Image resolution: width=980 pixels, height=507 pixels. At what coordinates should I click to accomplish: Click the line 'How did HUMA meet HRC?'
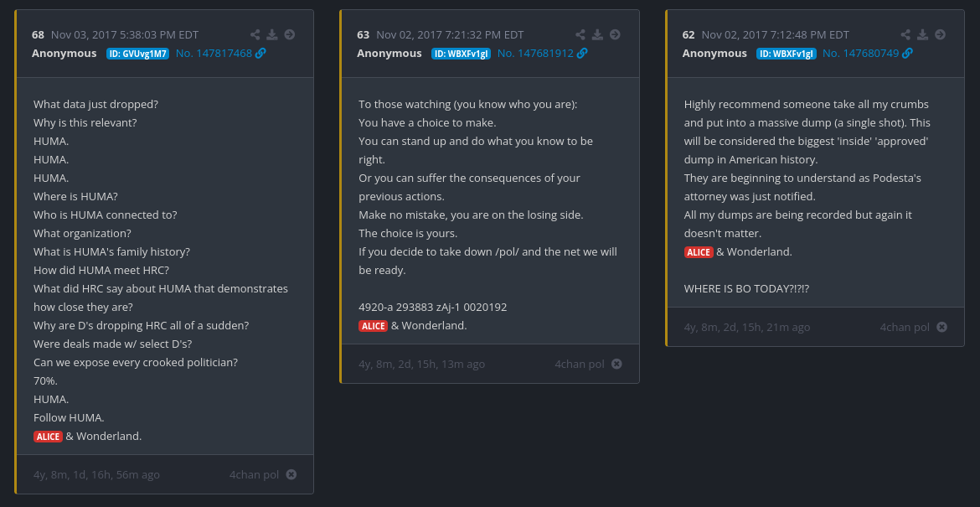pos(101,270)
